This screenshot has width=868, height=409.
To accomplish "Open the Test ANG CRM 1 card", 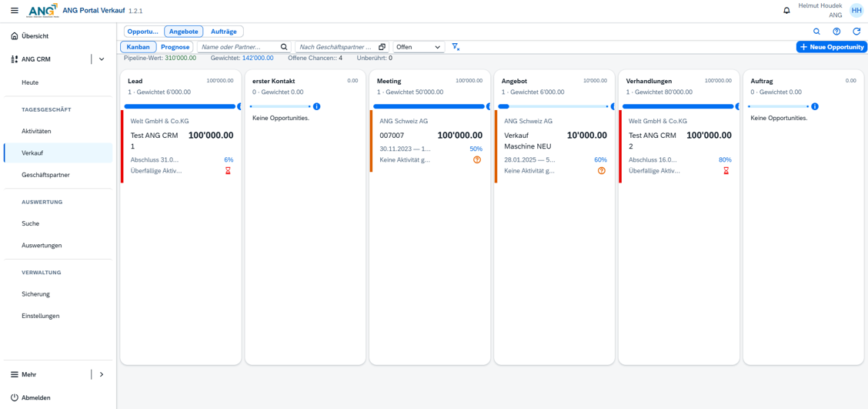I will pos(181,146).
